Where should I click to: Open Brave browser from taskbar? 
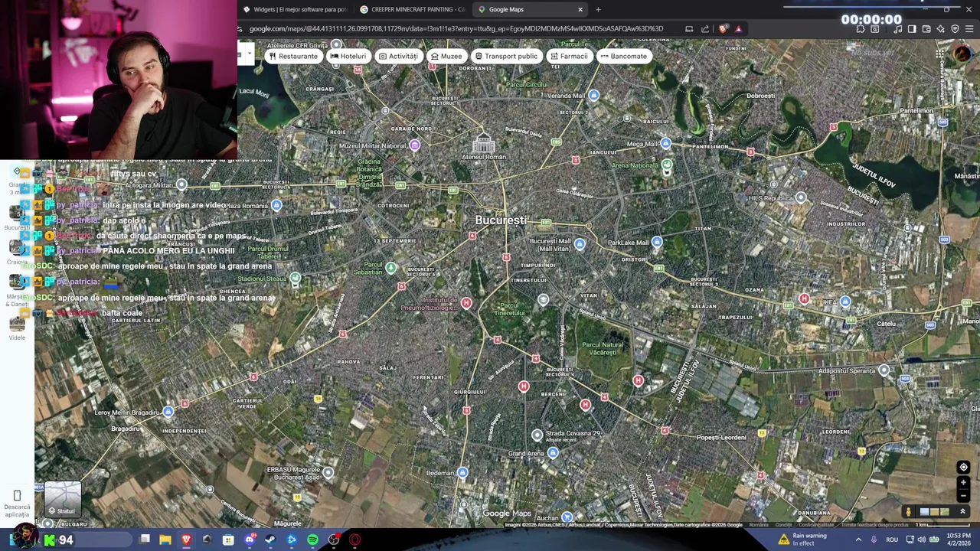pos(186,540)
